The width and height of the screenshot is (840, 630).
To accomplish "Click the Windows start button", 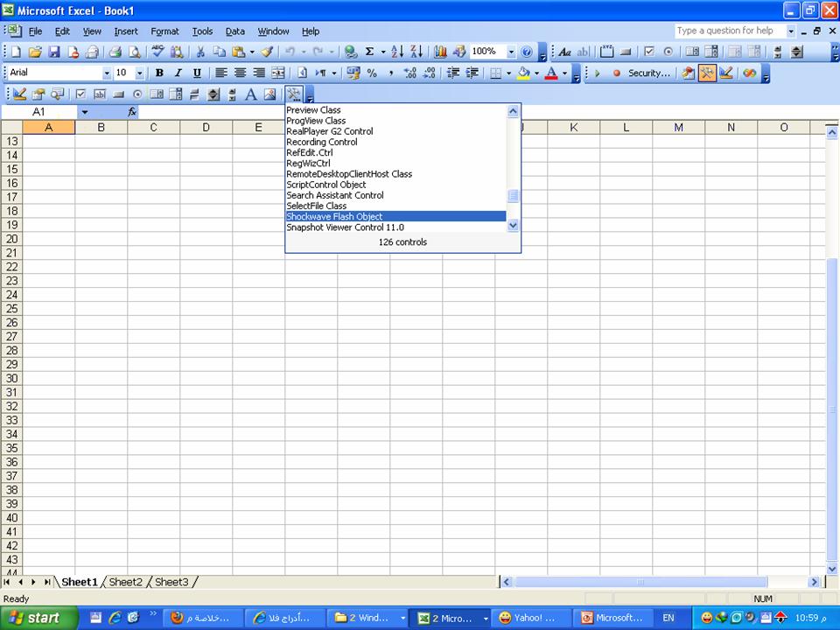I will [x=38, y=618].
